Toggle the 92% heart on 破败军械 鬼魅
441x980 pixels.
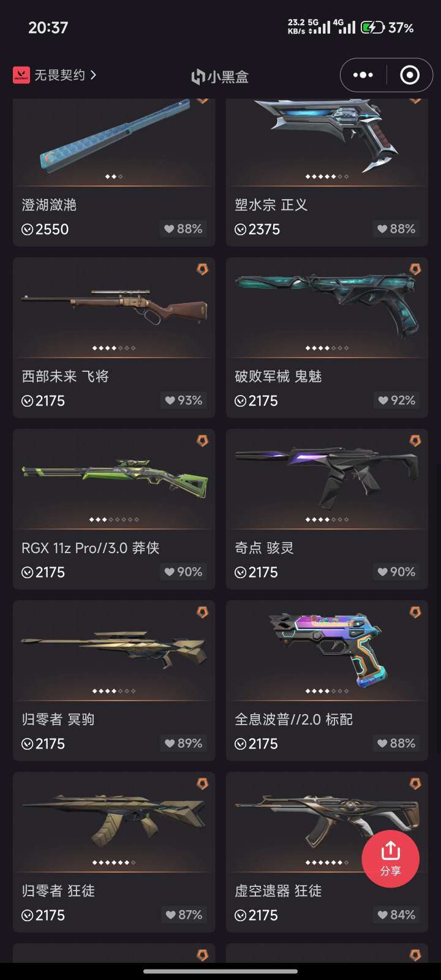pyautogui.click(x=396, y=400)
